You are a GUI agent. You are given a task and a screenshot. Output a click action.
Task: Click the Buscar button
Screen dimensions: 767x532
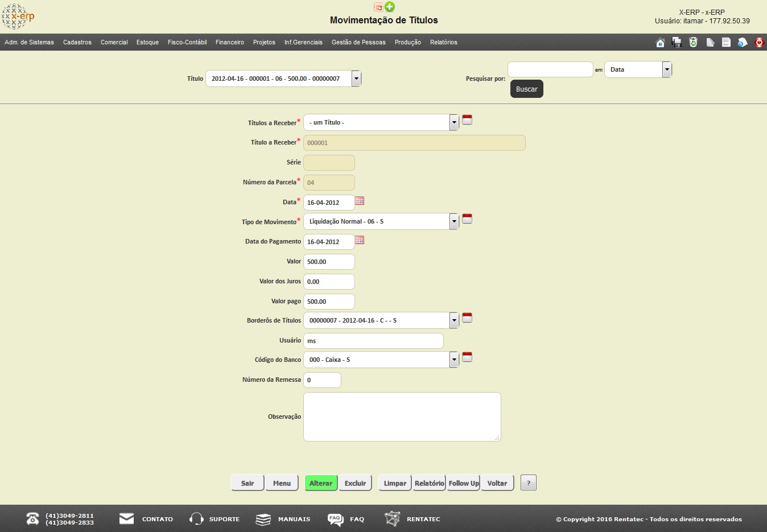[527, 89]
